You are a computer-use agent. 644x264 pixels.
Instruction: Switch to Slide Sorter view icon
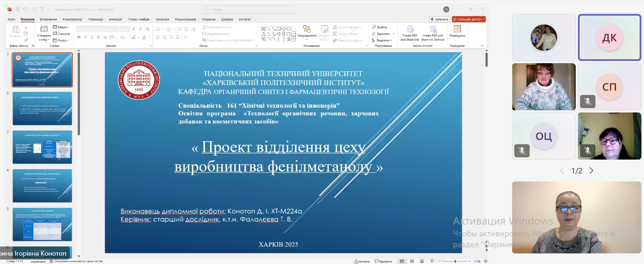pos(412,261)
